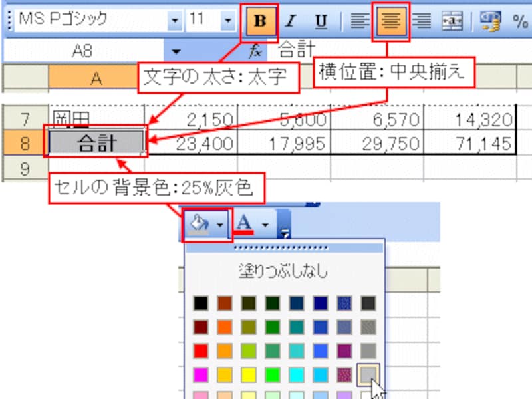Image resolution: width=532 pixels, height=399 pixels.
Task: Pick the dark red color swatch
Action: pos(201,327)
